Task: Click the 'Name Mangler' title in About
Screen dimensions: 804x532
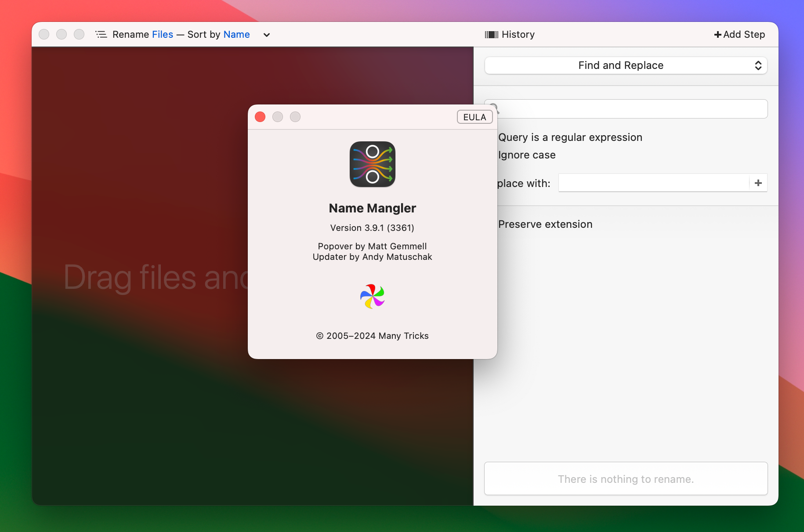Action: 372,208
